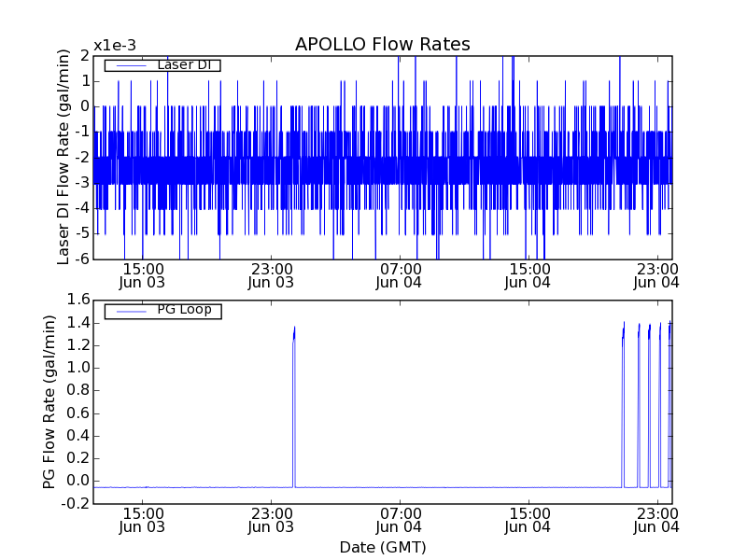Viewport: 747px width, 560px height.
Task: Click 23:00 Jun 04 tick label under bottom chart
Action: pos(656,520)
